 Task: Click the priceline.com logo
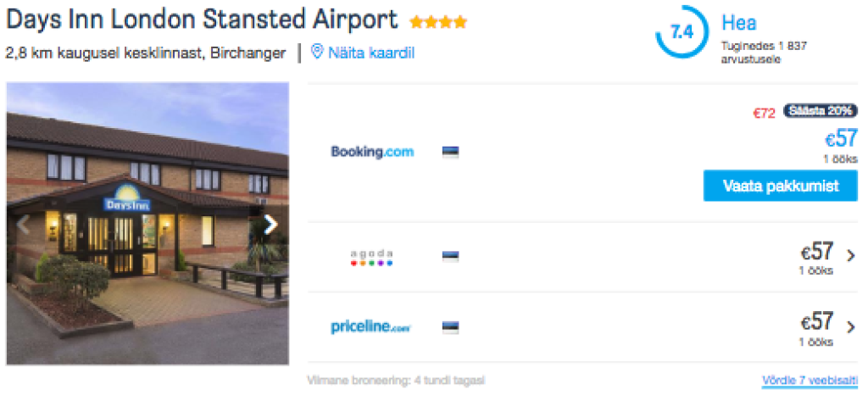click(x=370, y=327)
